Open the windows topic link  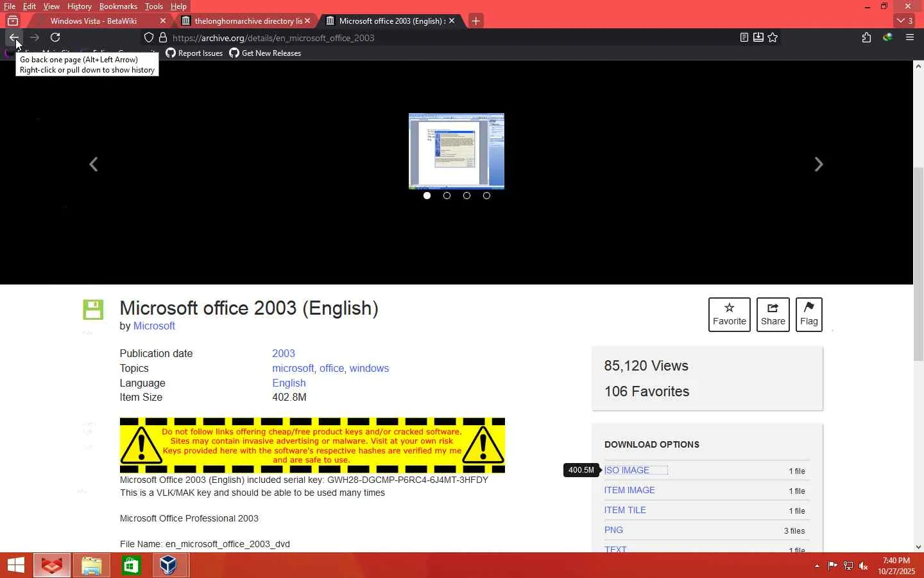click(369, 369)
